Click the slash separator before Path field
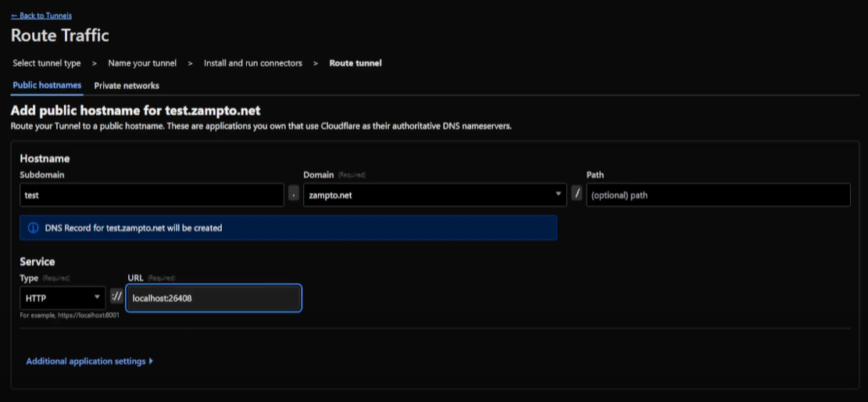The height and width of the screenshot is (402, 868). tap(577, 195)
